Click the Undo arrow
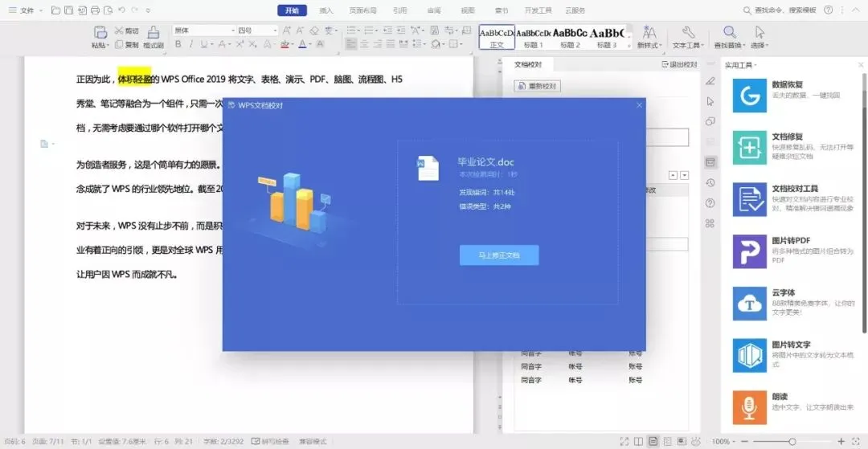The width and height of the screenshot is (868, 449). (122, 10)
